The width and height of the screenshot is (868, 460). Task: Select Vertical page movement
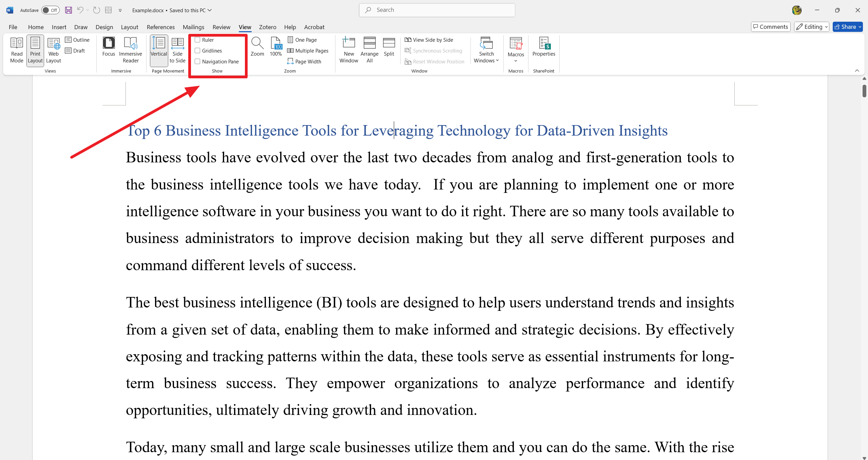tap(159, 50)
